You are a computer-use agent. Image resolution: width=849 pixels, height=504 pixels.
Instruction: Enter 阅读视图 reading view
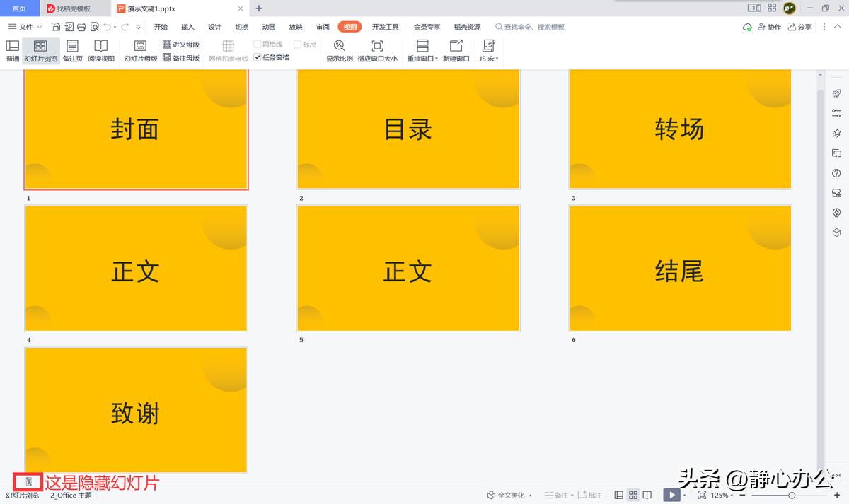point(100,50)
